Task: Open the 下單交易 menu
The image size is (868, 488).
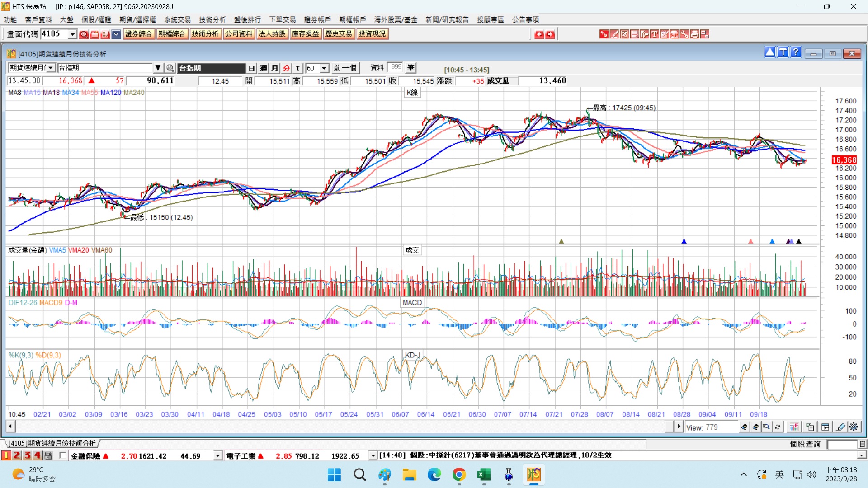Action: (x=282, y=19)
